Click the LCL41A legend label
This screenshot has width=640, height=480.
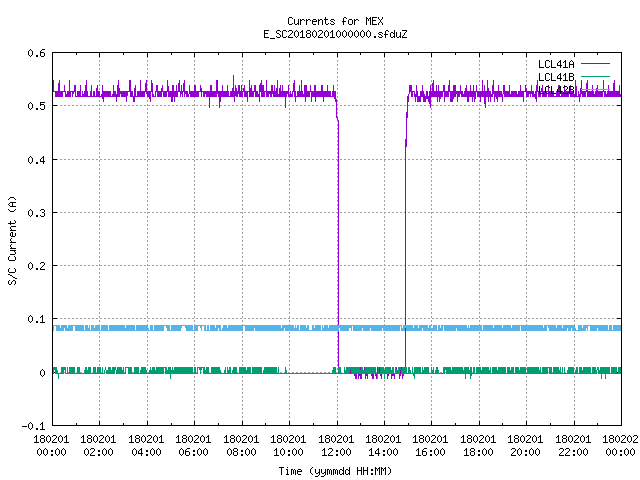pyautogui.click(x=556, y=64)
